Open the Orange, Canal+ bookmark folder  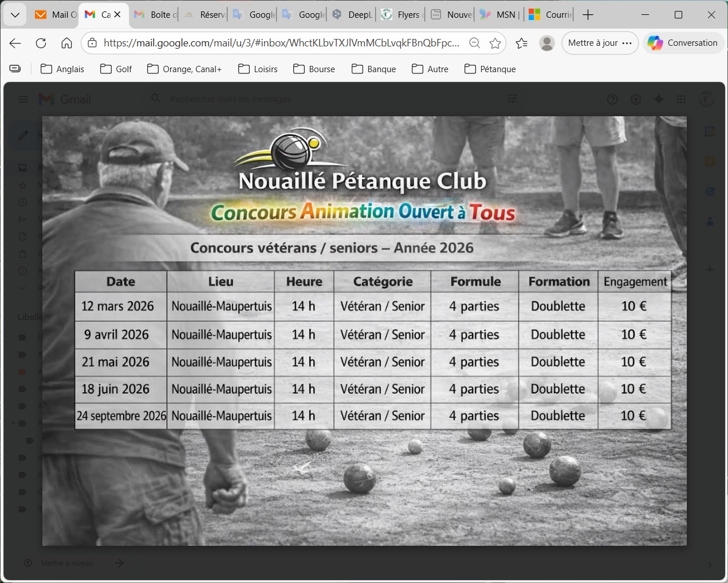click(x=184, y=69)
